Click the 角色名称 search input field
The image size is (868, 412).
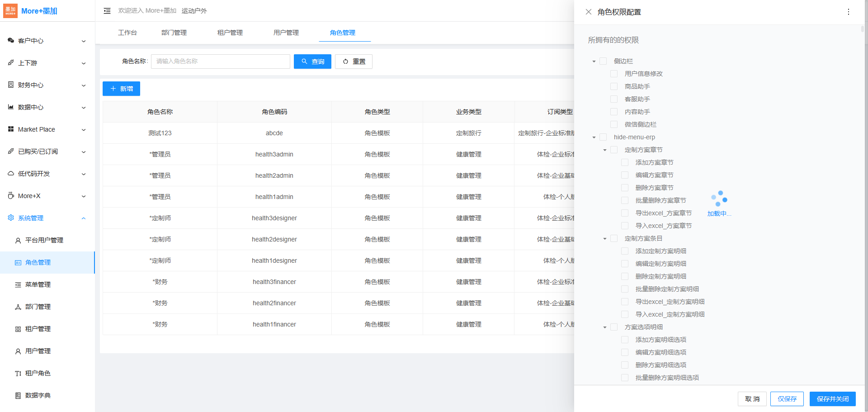coord(221,62)
